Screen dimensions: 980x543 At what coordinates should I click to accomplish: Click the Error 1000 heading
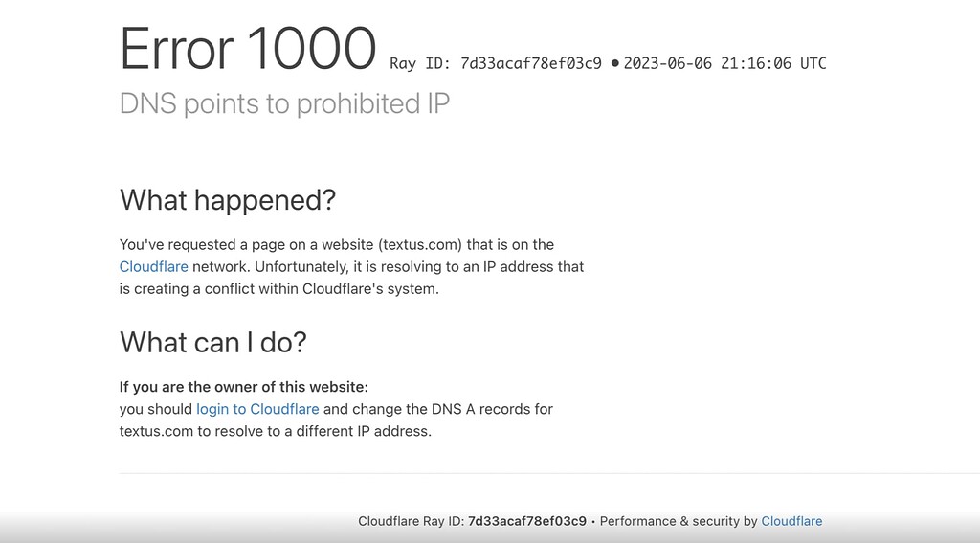pos(248,48)
